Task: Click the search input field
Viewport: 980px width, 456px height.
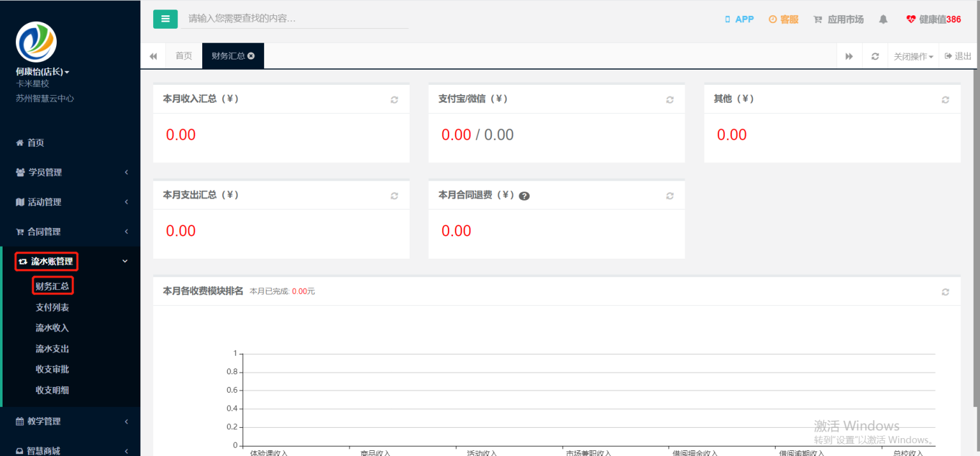Action: coord(295,19)
